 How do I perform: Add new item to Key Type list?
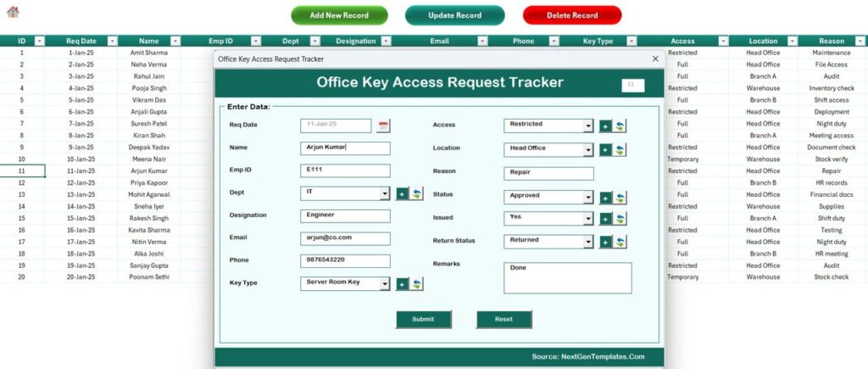click(403, 284)
